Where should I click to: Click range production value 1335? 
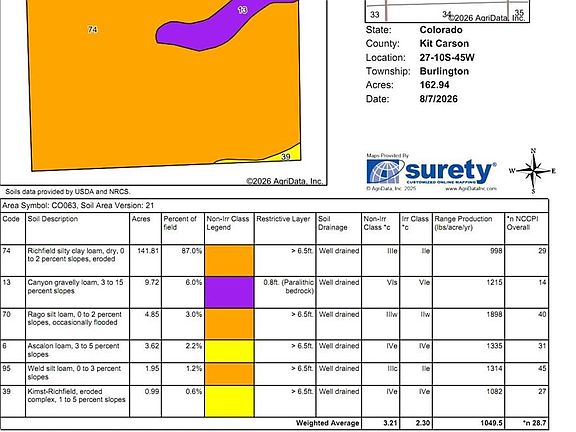click(494, 346)
